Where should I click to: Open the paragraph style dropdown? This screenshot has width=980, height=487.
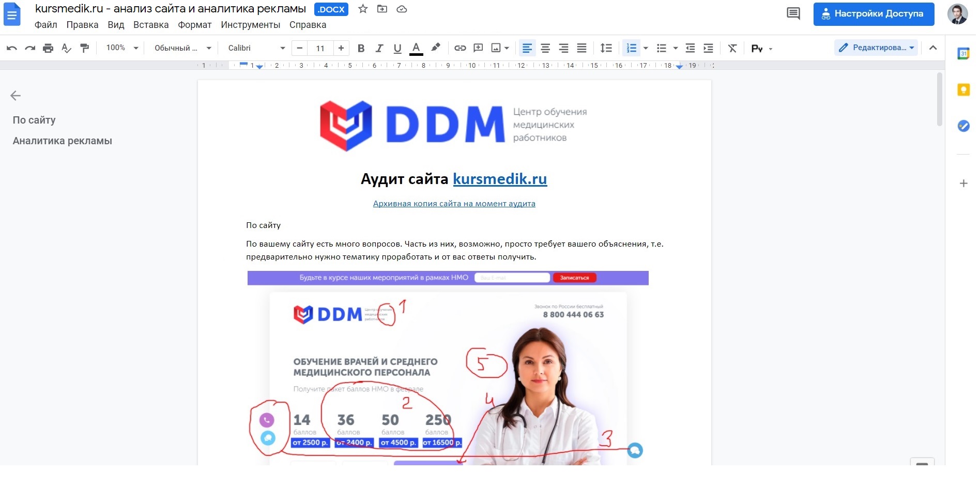point(181,48)
